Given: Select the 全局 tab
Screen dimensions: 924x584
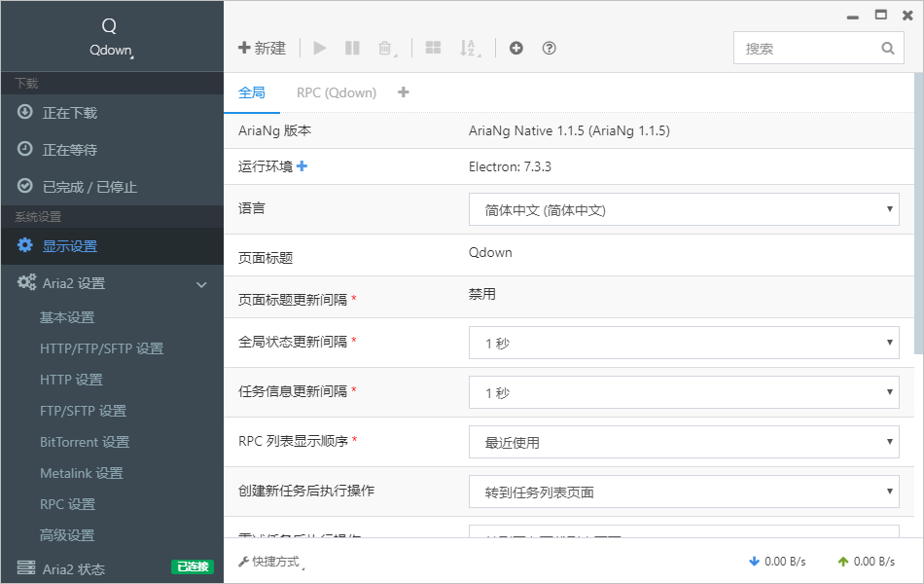Looking at the screenshot, I should click(x=251, y=92).
